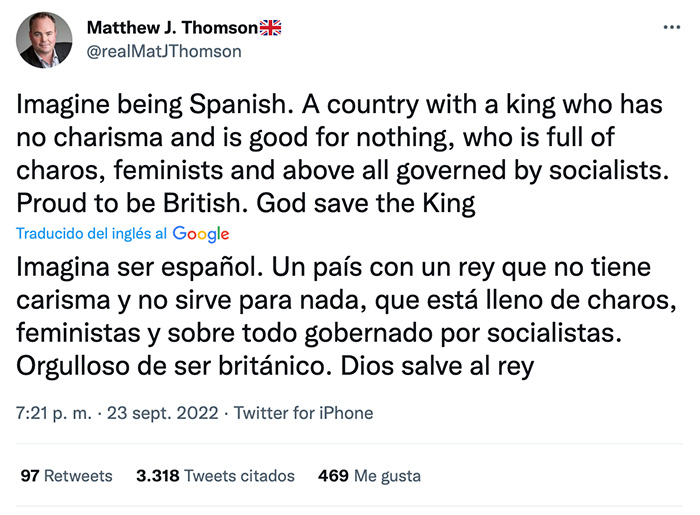The width and height of the screenshot is (700, 515).
Task: Click 'Traducido del inglés al' translation link
Action: (92, 233)
